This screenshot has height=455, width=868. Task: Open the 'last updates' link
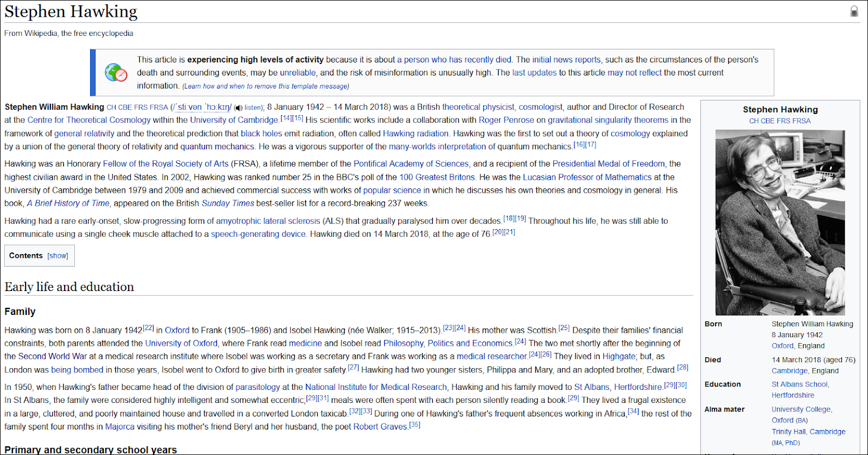pyautogui.click(x=534, y=73)
